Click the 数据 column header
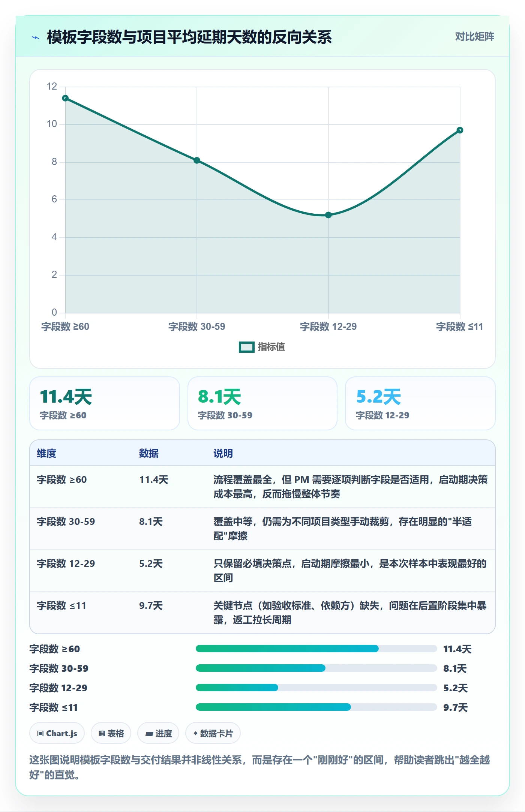525x812 pixels. tap(149, 453)
